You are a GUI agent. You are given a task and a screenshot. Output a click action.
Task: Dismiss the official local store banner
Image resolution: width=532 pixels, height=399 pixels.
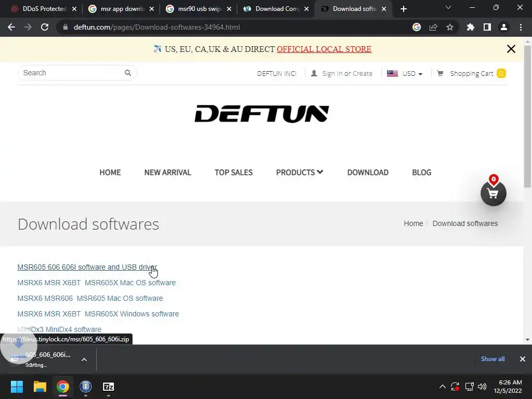[x=511, y=49]
